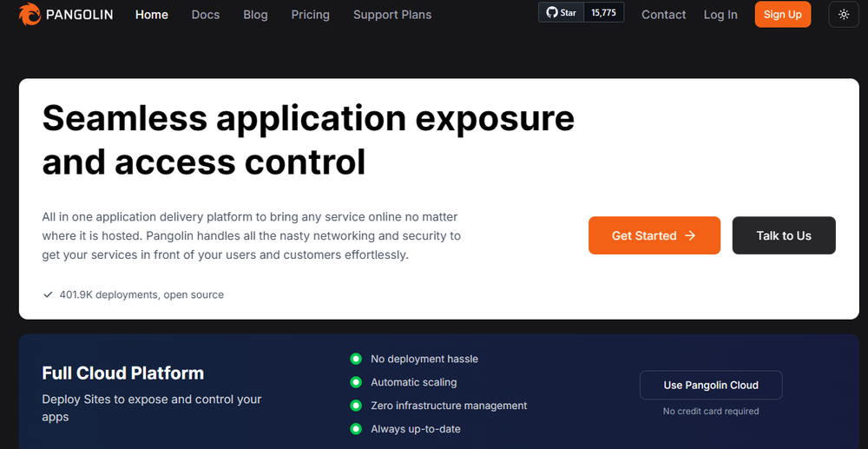Select Support Plans in navigation

pos(392,15)
